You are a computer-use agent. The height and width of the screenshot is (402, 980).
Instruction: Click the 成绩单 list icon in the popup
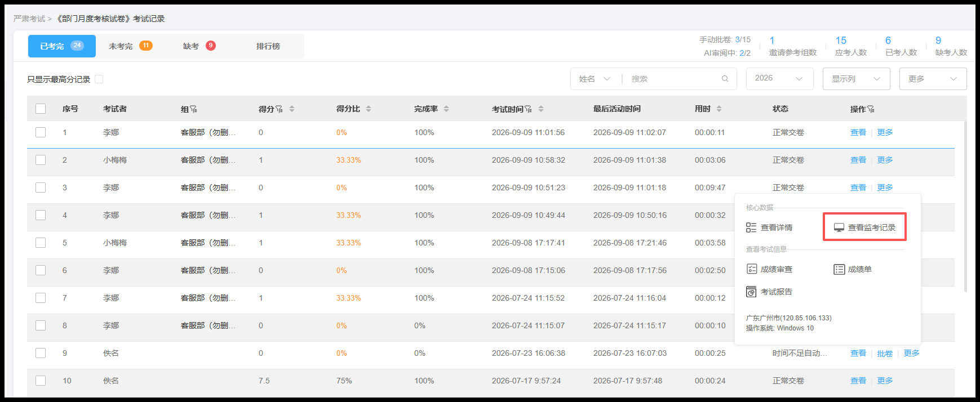839,269
